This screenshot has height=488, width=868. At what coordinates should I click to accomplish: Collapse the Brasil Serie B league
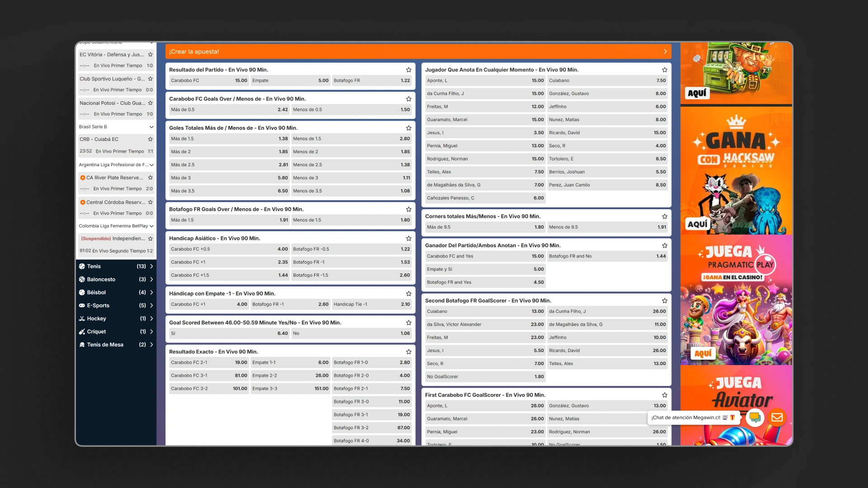151,127
